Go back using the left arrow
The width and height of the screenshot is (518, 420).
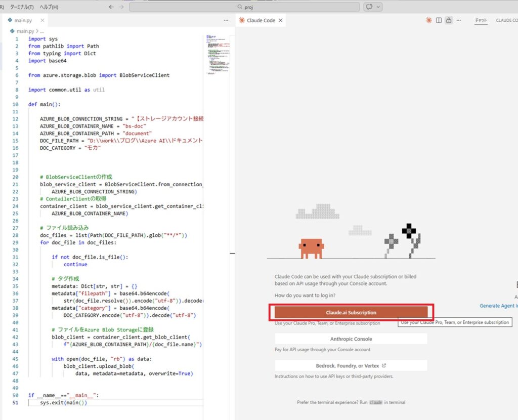111,7
